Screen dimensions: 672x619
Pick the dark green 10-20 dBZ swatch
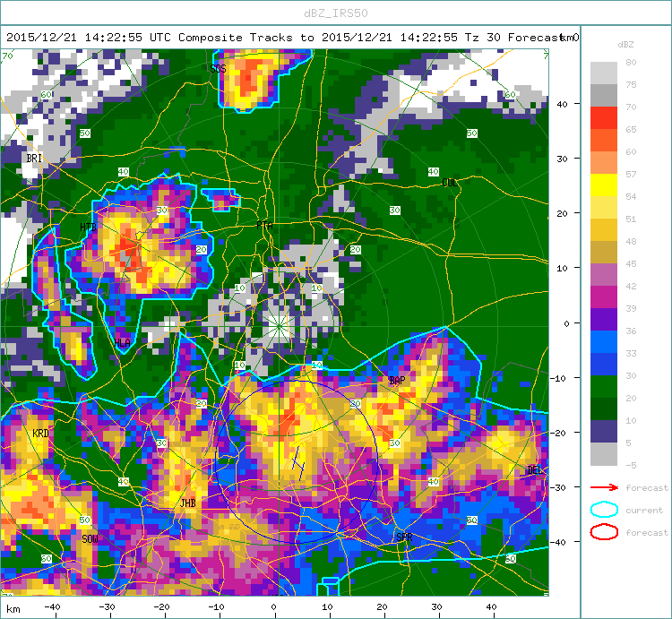tap(603, 408)
